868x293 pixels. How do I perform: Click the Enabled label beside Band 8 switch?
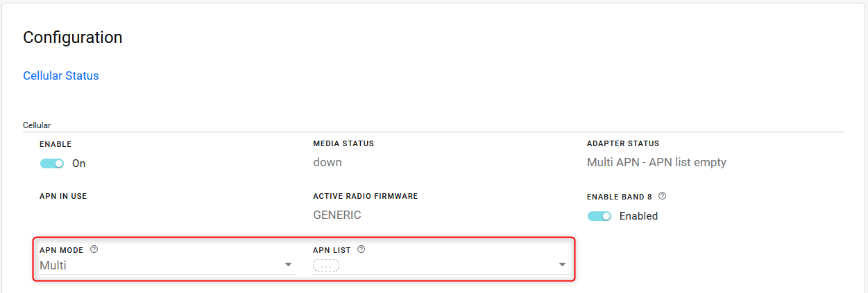[x=638, y=216]
